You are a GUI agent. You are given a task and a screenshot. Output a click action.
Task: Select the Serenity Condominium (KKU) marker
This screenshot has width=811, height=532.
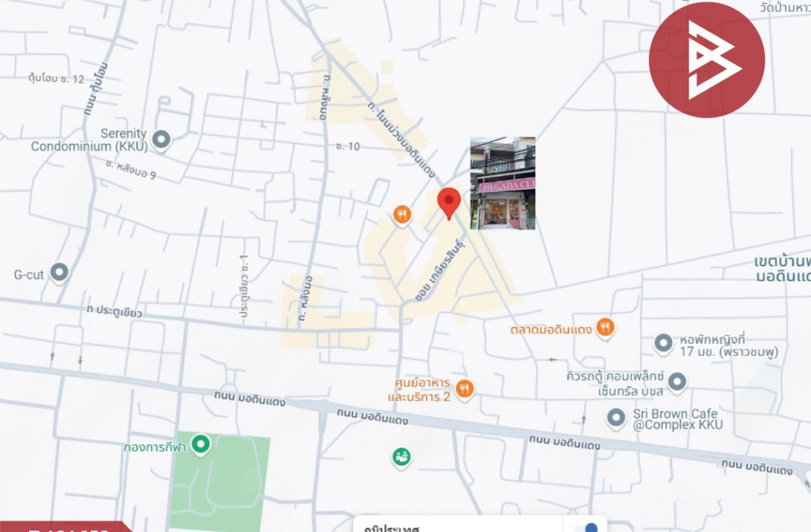click(x=161, y=139)
